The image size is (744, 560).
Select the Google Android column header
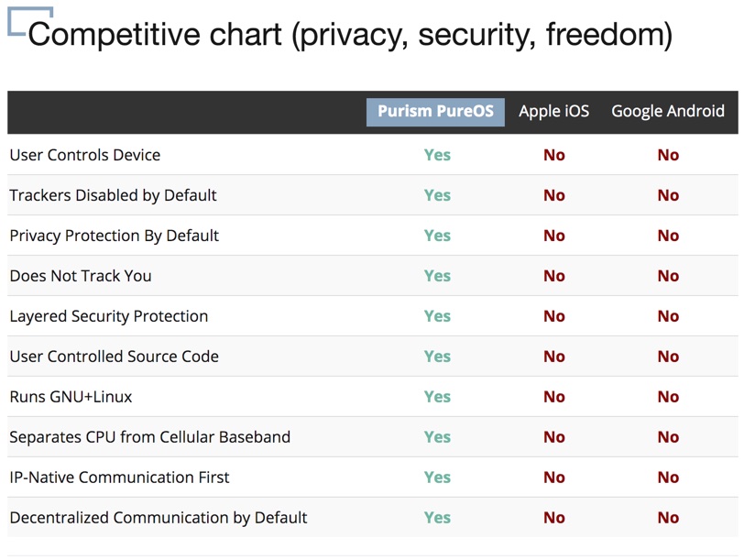(667, 112)
